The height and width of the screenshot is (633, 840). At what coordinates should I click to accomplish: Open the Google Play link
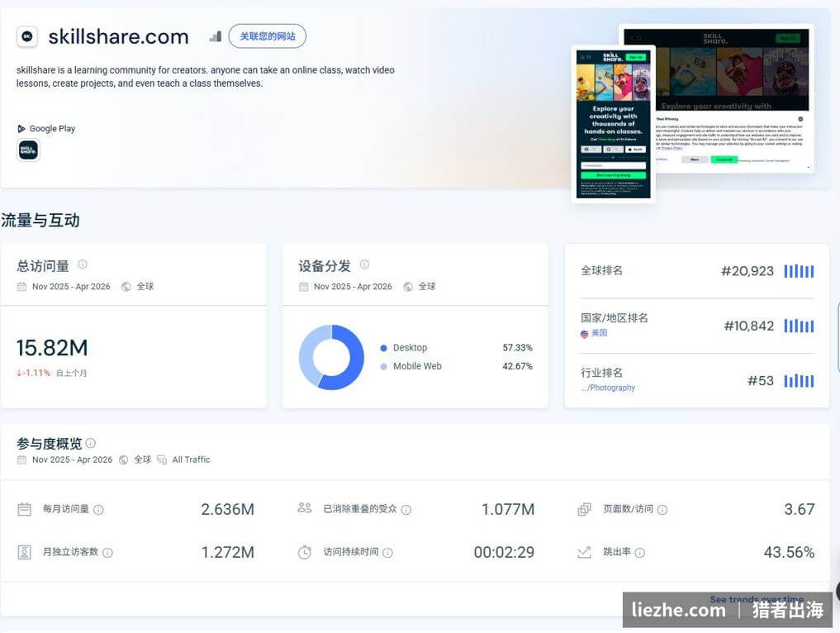click(x=46, y=129)
